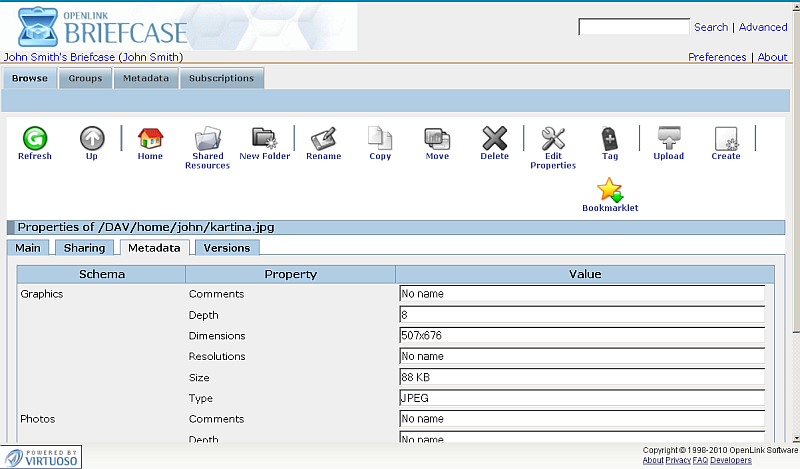
Task: Create a New Folder
Action: (264, 138)
